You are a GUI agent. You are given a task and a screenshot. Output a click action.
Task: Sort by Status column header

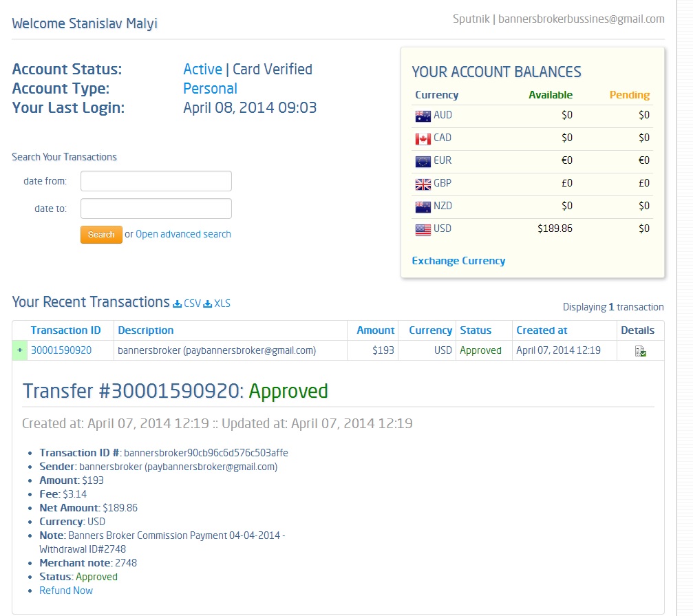(476, 330)
